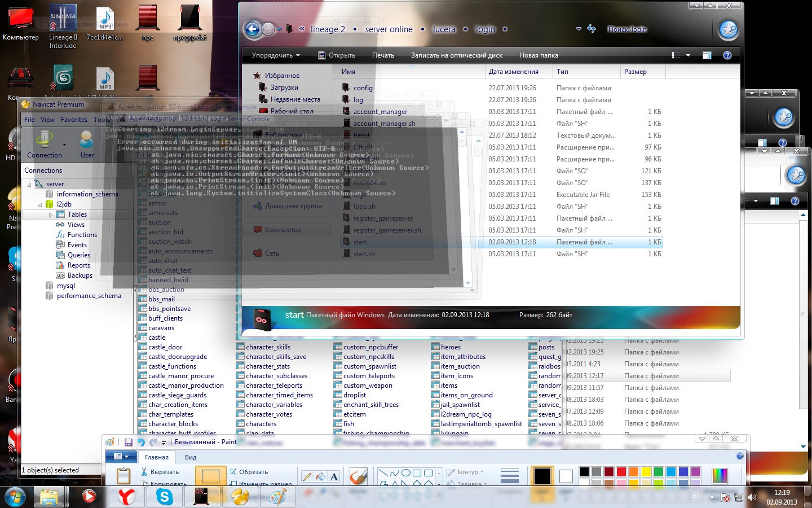Click Печать in the Explorer toolbar
Screen dimensions: 812x508
pos(383,55)
